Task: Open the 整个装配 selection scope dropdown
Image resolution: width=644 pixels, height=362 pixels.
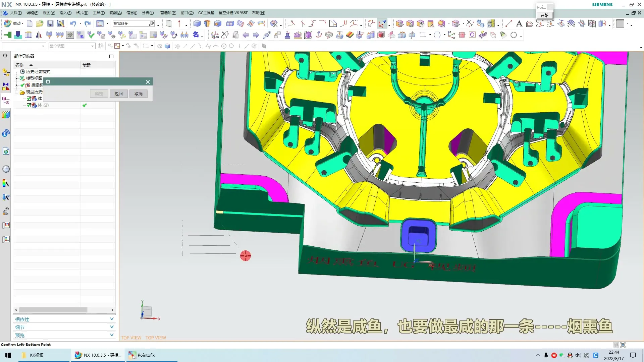Action: click(x=93, y=46)
